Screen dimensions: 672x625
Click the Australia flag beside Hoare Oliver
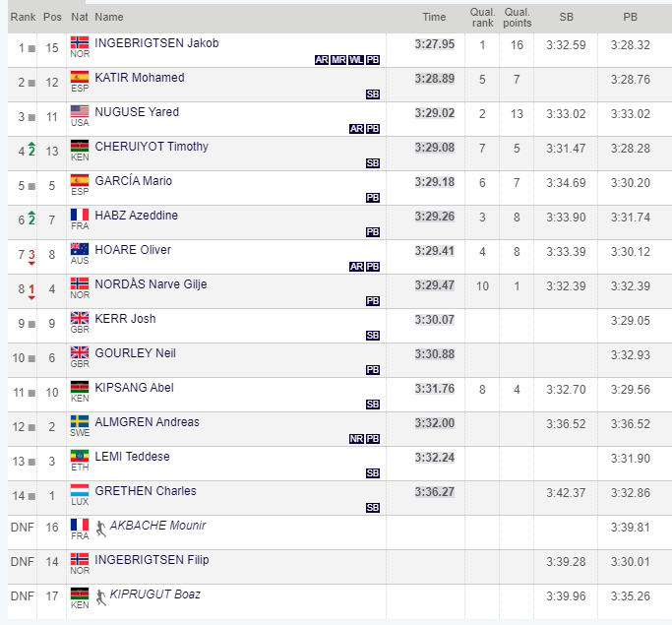pyautogui.click(x=80, y=249)
